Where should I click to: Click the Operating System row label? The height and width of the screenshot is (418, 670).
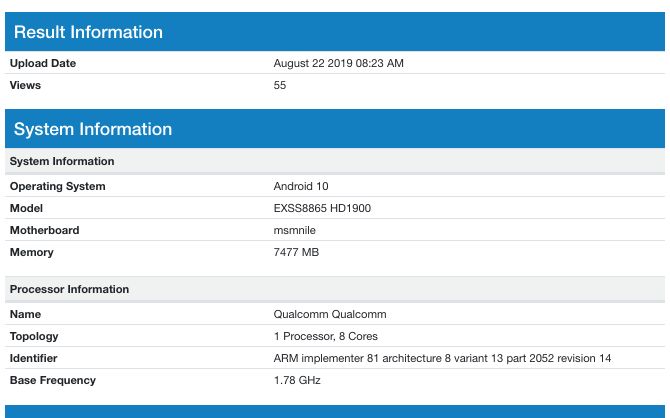click(x=57, y=187)
